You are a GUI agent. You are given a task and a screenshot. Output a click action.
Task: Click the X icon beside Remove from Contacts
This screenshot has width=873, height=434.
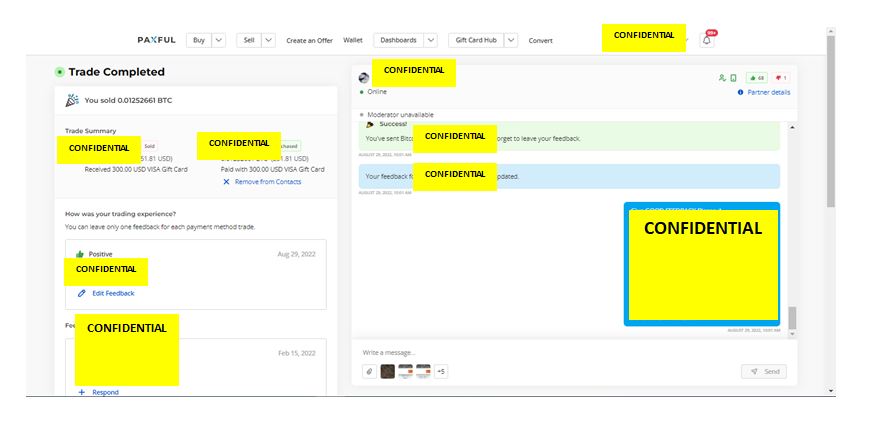[226, 182]
